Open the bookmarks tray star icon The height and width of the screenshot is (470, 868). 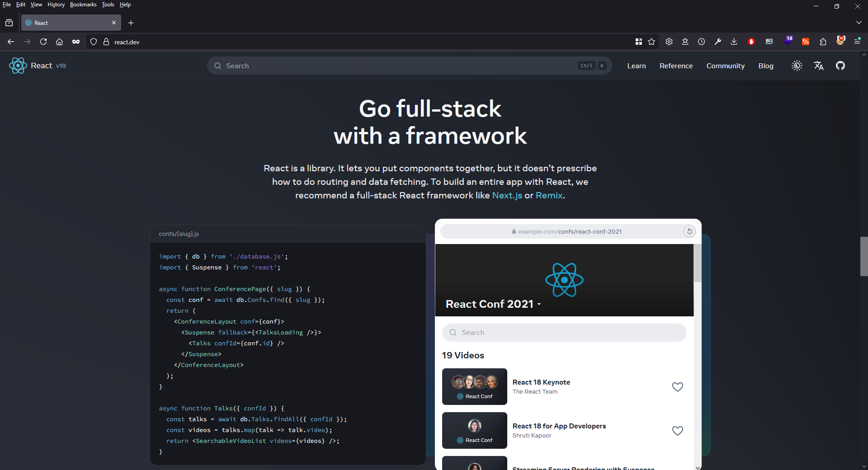685,42
